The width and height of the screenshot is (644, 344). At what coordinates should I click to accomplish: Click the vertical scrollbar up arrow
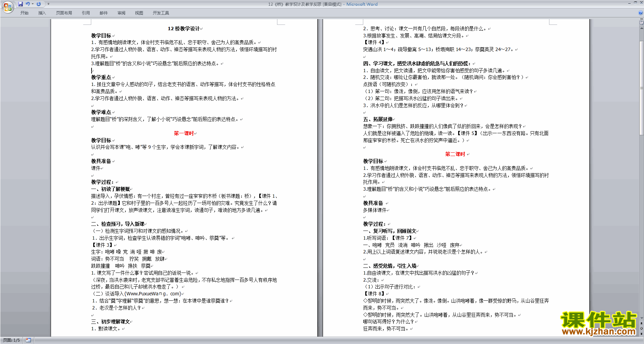(x=642, y=28)
